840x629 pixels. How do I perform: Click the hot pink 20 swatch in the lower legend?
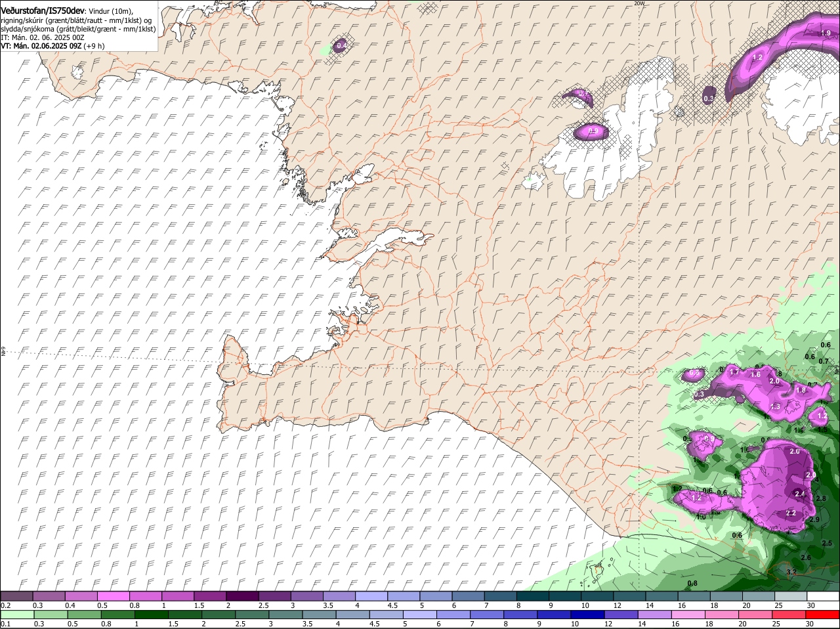click(757, 614)
